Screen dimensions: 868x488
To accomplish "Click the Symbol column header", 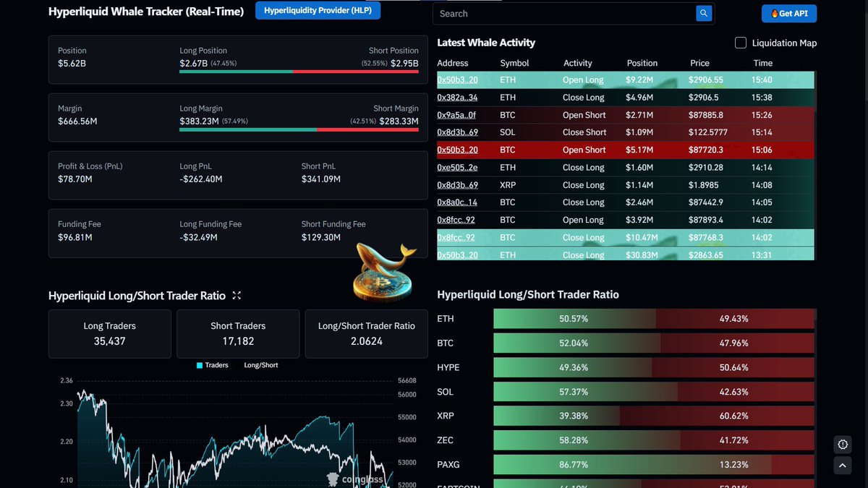I will pos(514,63).
